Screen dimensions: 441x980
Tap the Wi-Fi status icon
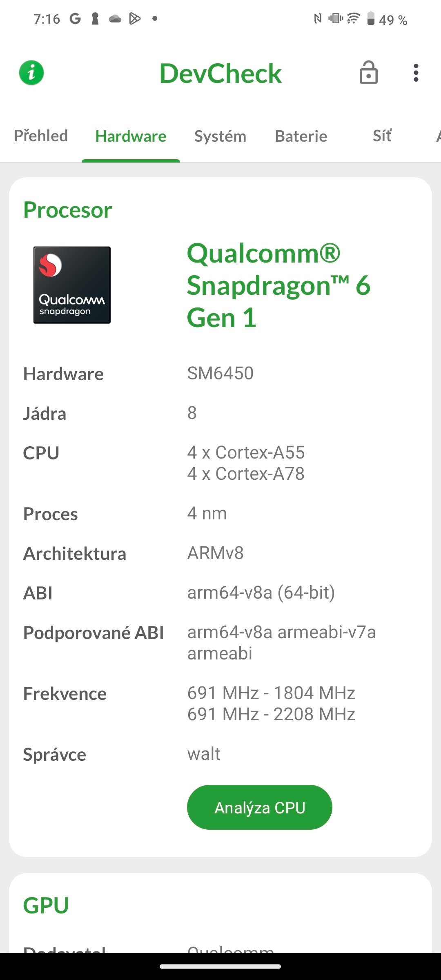point(354,18)
